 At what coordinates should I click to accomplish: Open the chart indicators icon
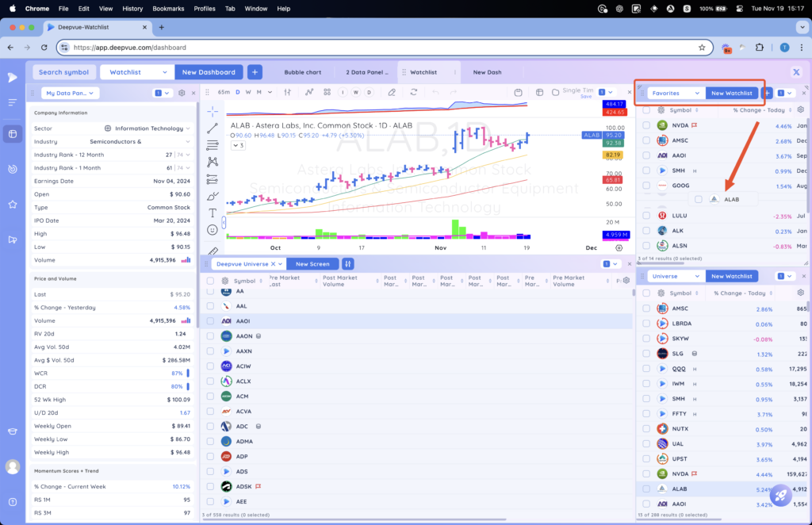pyautogui.click(x=309, y=92)
